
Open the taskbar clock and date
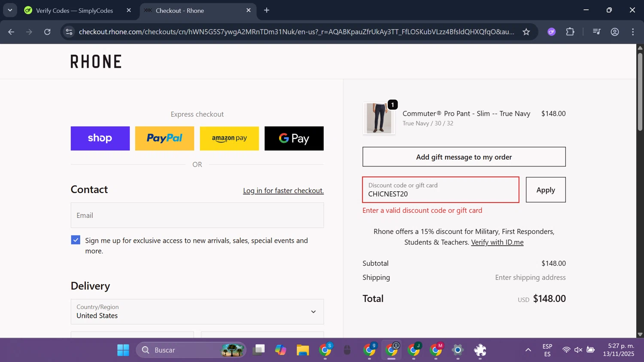(x=619, y=350)
